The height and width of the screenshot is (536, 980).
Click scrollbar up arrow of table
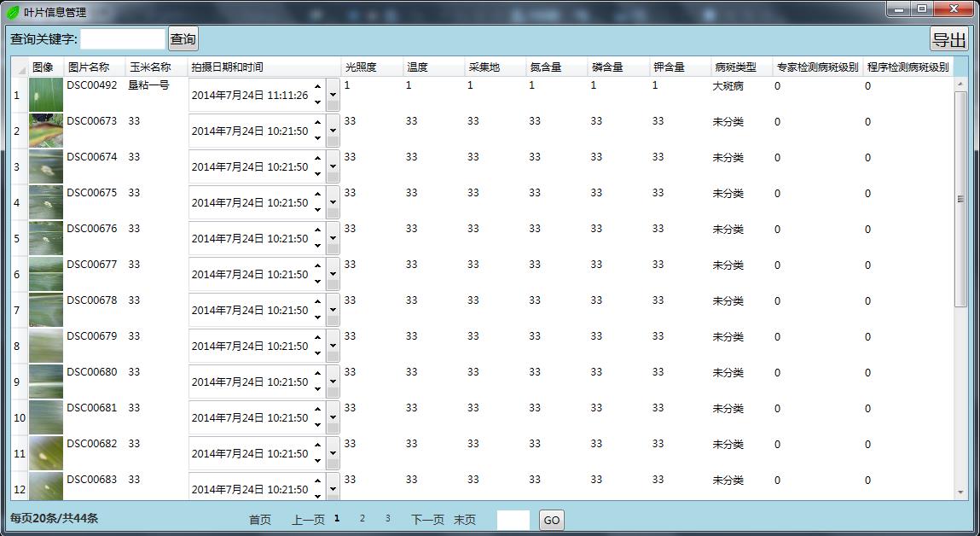click(960, 84)
